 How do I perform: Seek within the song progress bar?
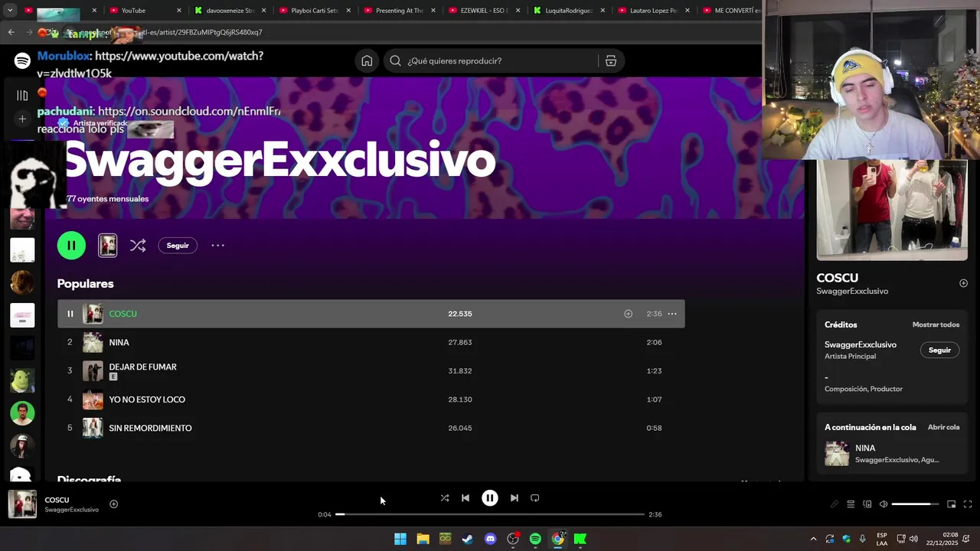click(x=490, y=514)
